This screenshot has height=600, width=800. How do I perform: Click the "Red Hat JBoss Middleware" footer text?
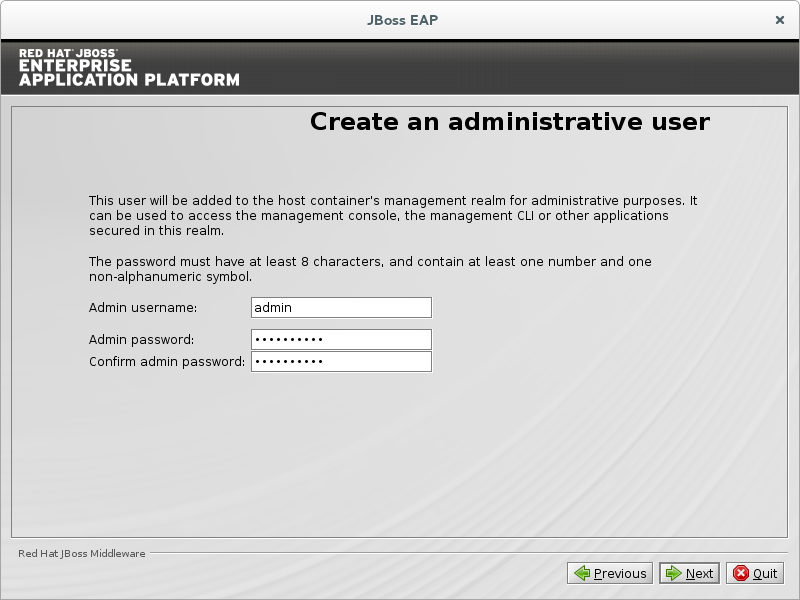[x=82, y=553]
